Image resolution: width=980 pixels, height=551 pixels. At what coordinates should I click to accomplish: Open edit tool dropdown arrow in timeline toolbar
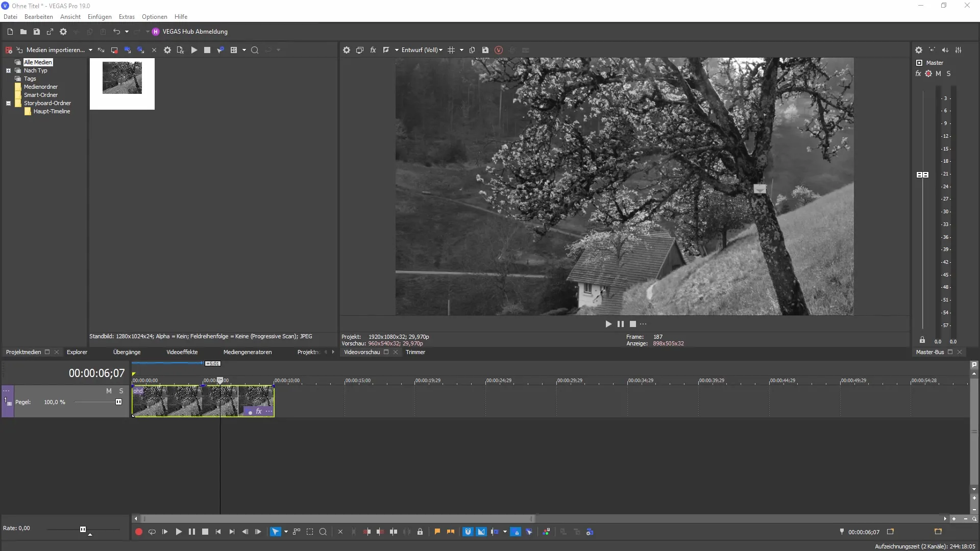286,532
